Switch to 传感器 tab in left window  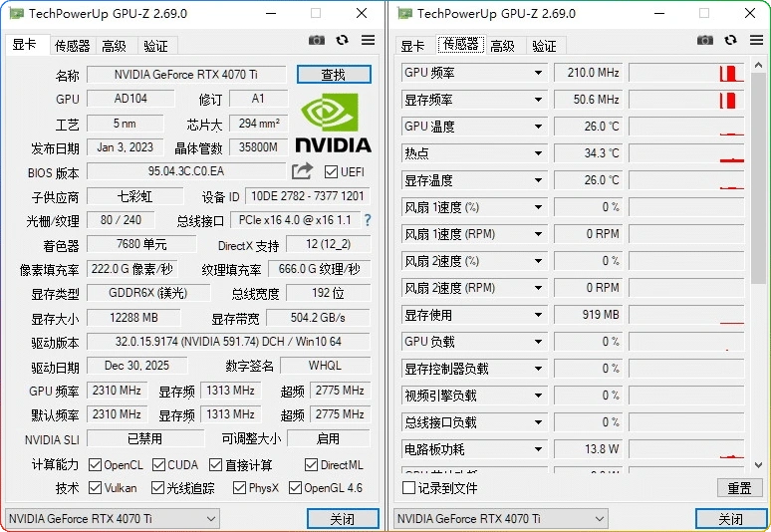point(73,46)
